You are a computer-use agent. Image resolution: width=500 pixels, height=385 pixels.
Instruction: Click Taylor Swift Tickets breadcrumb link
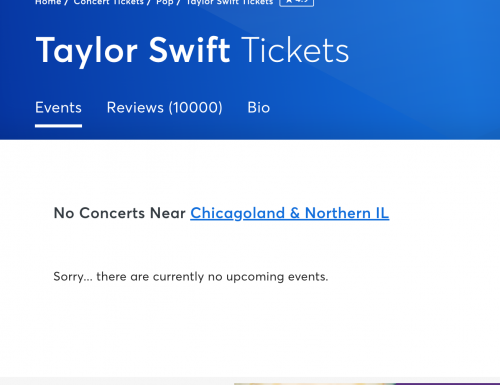(x=229, y=2)
